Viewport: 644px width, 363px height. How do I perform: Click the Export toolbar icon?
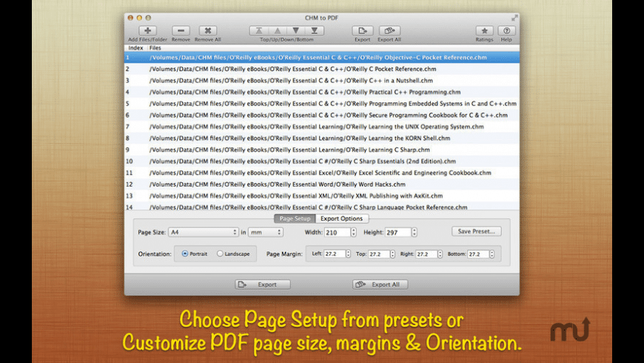[362, 31]
